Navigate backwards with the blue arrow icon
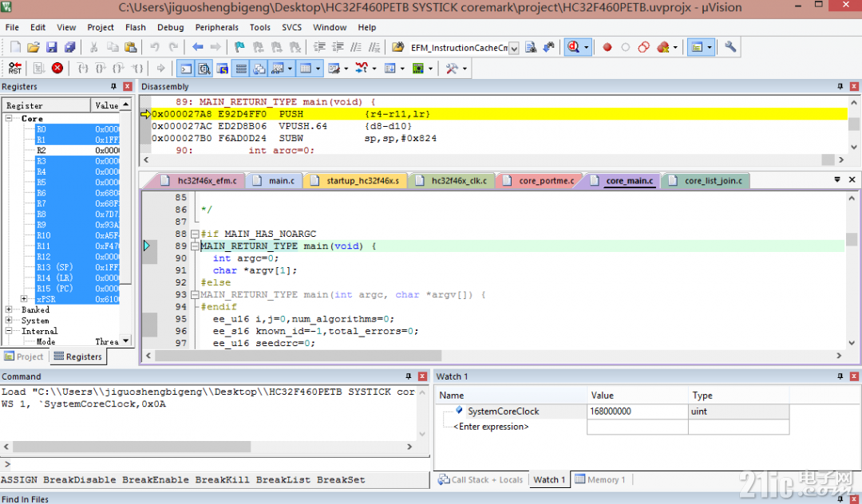Image resolution: width=862 pixels, height=504 pixels. 198,48
